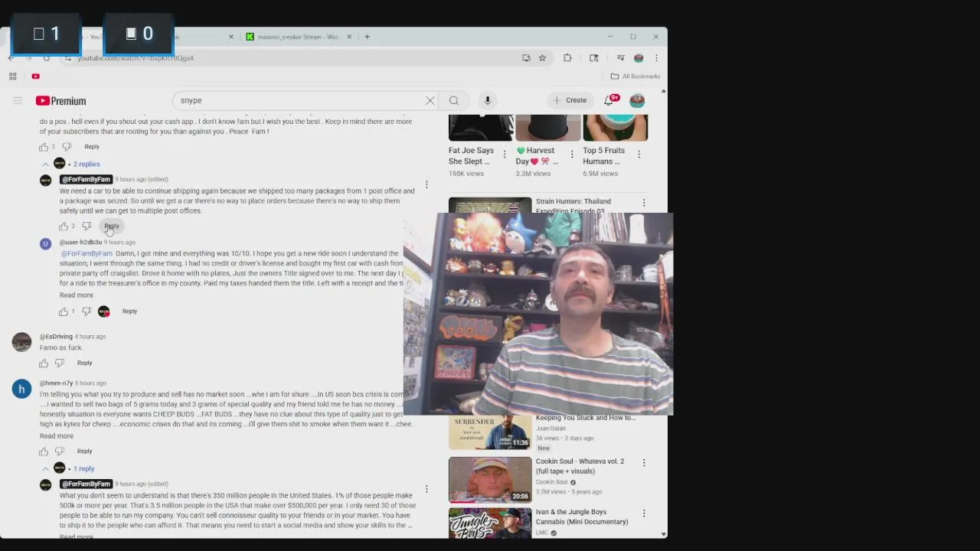The image size is (980, 551).
Task: Reply to the top 'Peace Fam' comment
Action: pos(92,146)
